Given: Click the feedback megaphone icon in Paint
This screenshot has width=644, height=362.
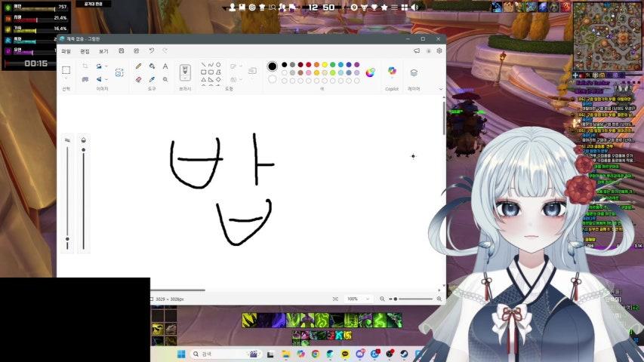Looking at the screenshot, I should point(417,51).
